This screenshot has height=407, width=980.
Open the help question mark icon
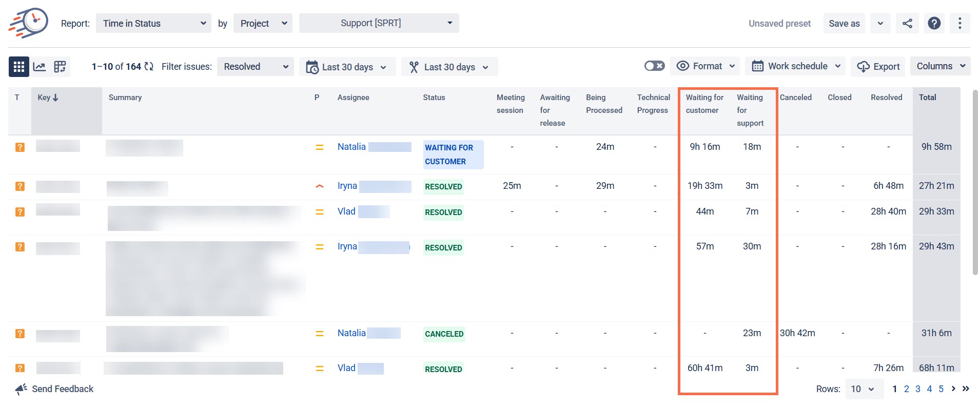934,24
